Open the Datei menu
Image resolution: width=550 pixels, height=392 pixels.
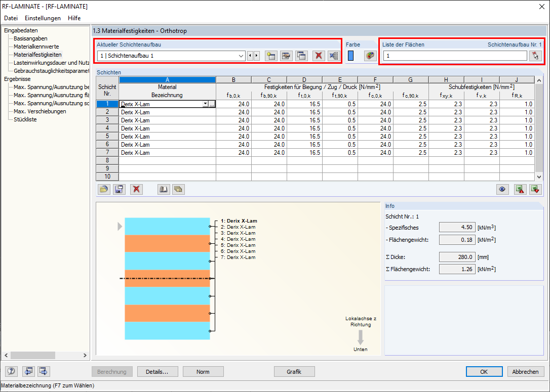click(11, 18)
